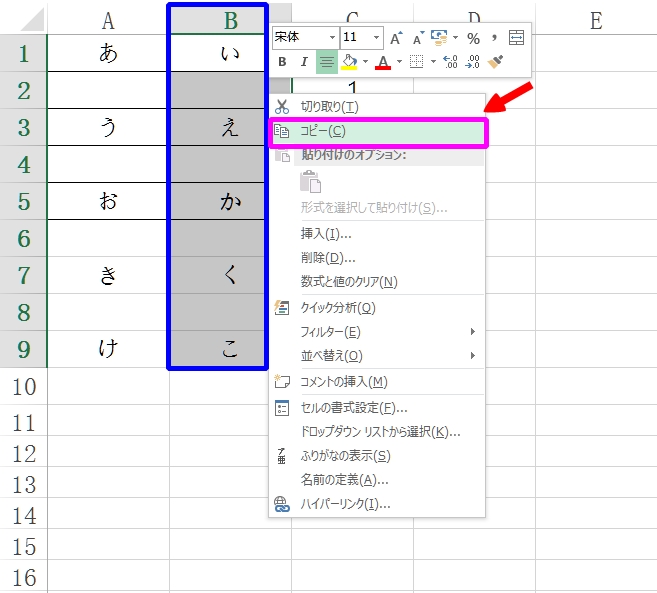Apply percent style format
The height and width of the screenshot is (593, 657).
click(473, 38)
